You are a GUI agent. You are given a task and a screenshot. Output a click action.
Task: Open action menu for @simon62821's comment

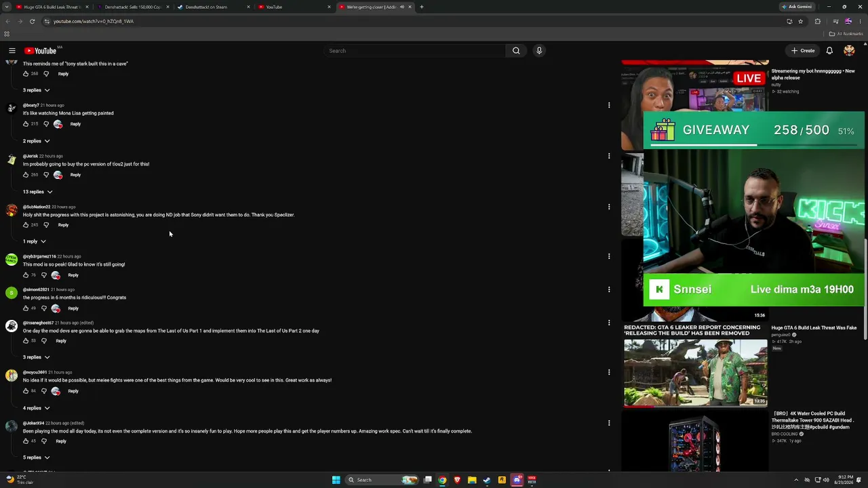pyautogui.click(x=609, y=289)
